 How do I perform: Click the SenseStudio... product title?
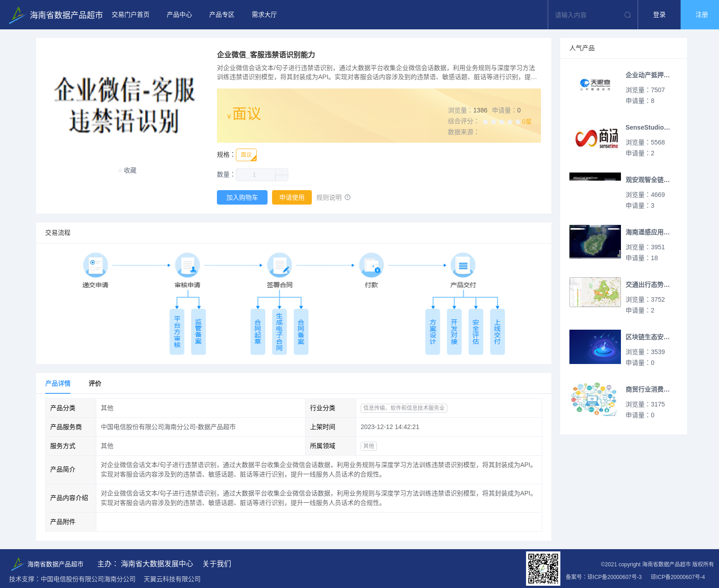pos(648,127)
